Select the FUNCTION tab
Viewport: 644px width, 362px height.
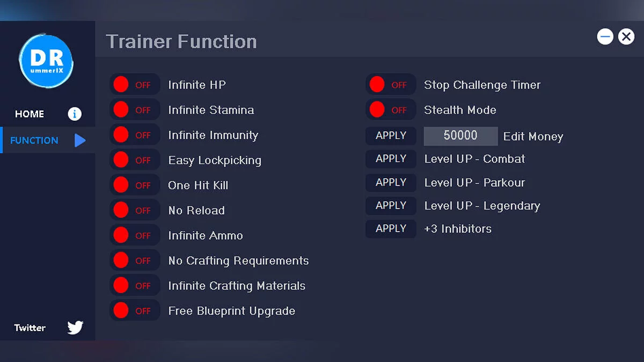click(34, 141)
